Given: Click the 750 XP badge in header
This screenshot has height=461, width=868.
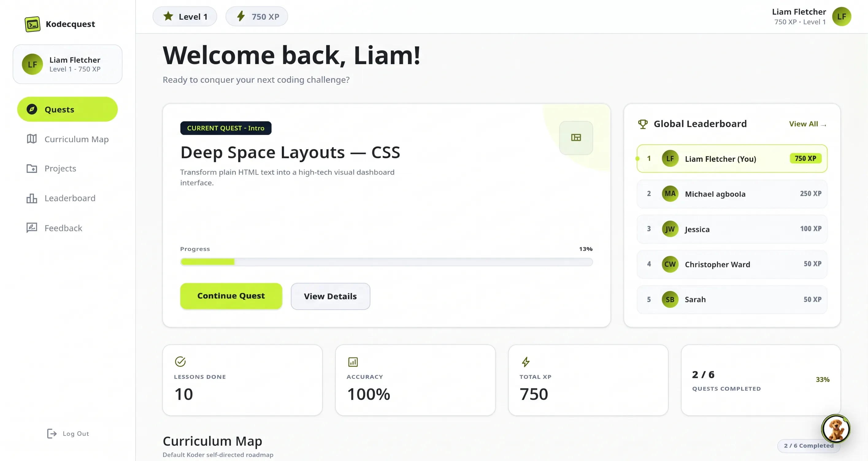Looking at the screenshot, I should pyautogui.click(x=257, y=16).
